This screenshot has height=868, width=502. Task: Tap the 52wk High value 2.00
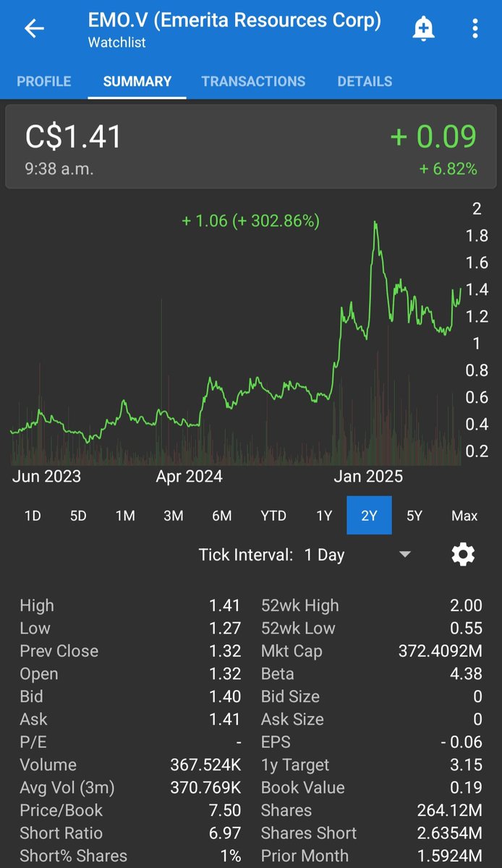(x=466, y=605)
